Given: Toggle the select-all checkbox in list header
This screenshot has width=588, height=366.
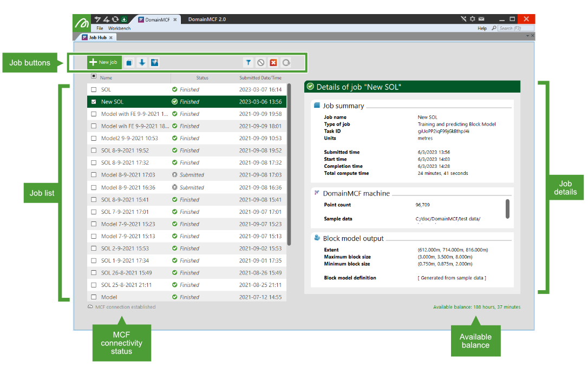Looking at the screenshot, I should pyautogui.click(x=94, y=76).
